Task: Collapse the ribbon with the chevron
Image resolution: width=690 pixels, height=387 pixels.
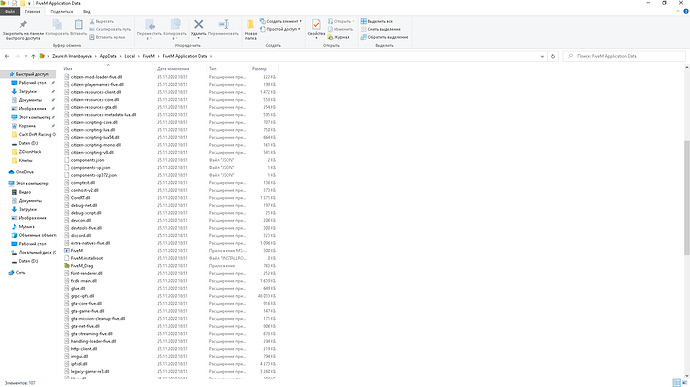Action: pyautogui.click(x=678, y=11)
